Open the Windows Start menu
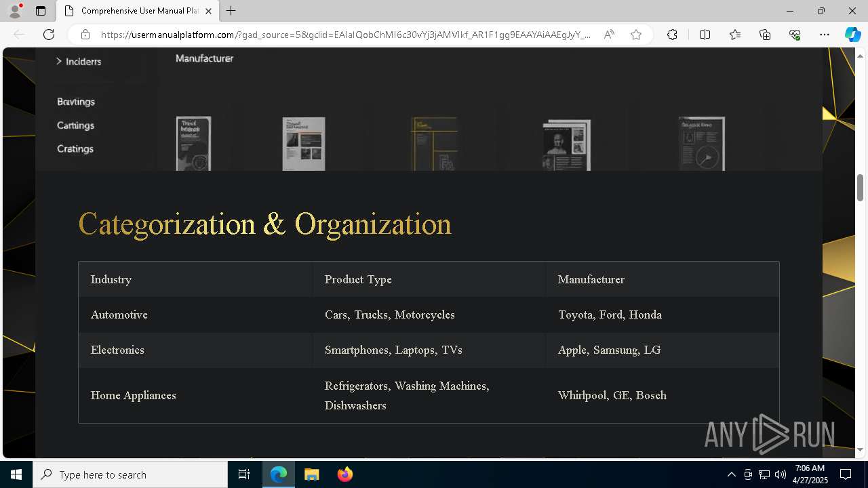Screen dimensions: 868x488 [x=16, y=474]
